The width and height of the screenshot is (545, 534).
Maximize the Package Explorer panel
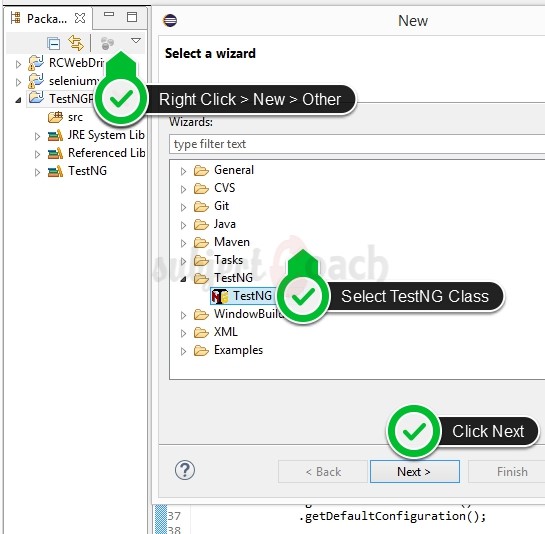(132, 17)
